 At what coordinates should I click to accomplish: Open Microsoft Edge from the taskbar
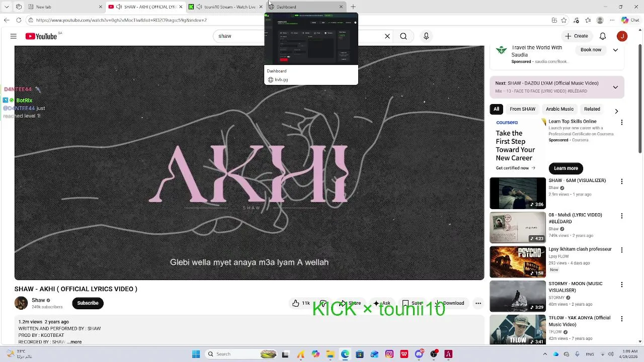pyautogui.click(x=345, y=354)
